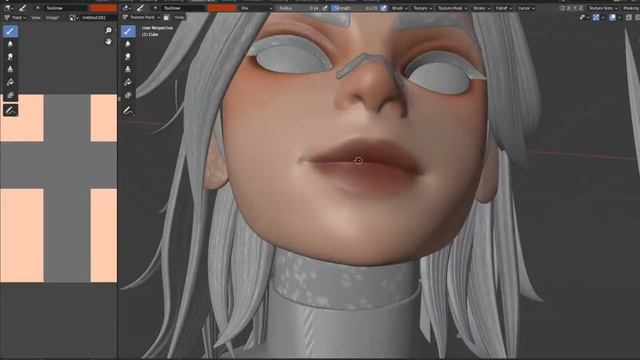This screenshot has width=640, height=360.
Task: Click brush icon in Image Editor header
Action: [x=23, y=8]
